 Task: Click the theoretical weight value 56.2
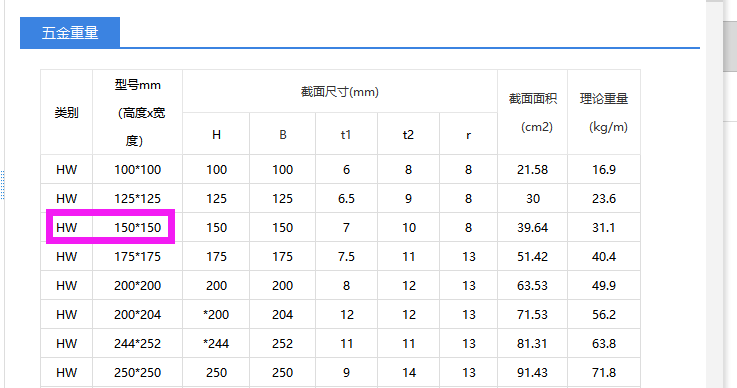pyautogui.click(x=604, y=315)
